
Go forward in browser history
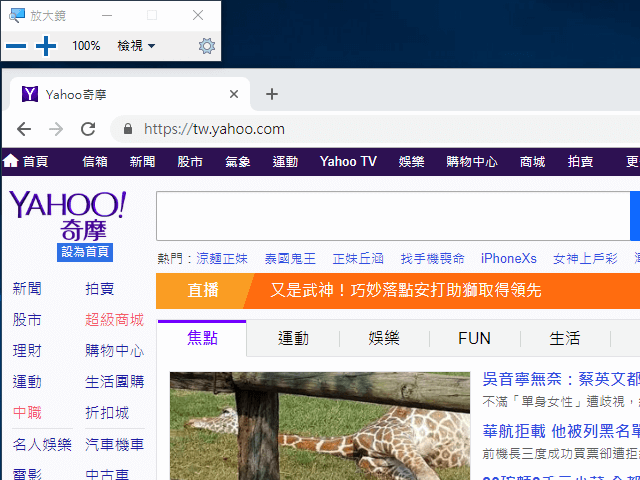tap(56, 129)
